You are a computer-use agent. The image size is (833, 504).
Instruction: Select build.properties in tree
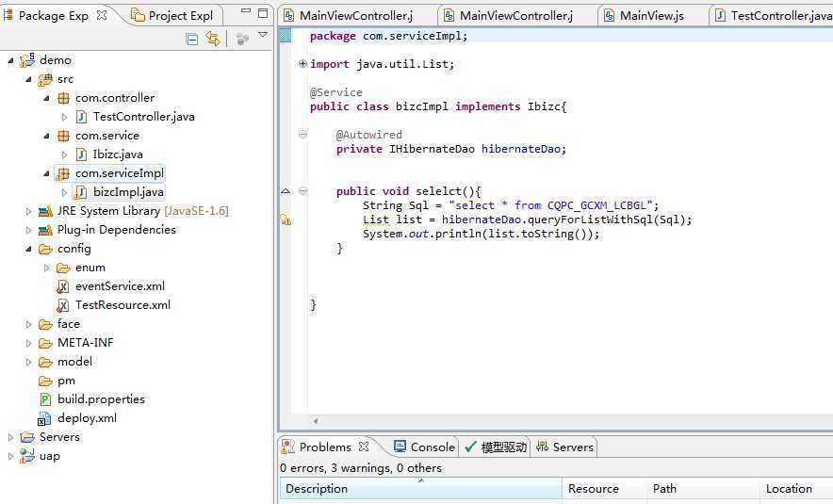click(102, 399)
